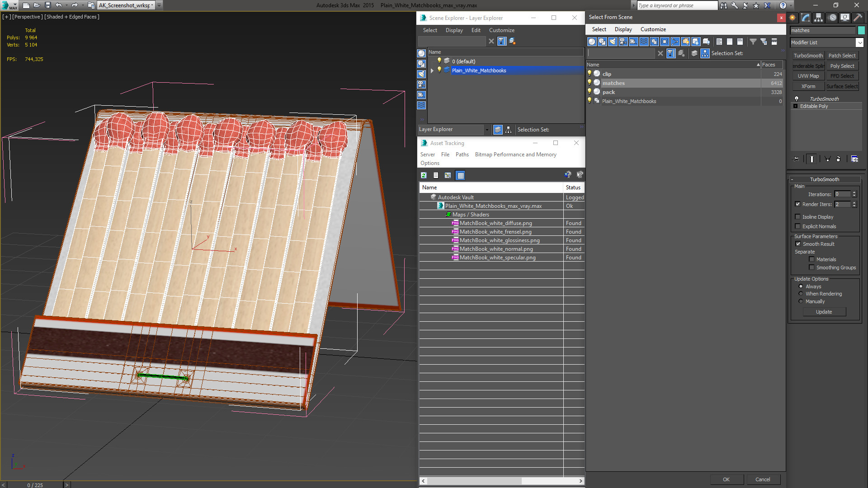Toggle Display Space Warps filter icon
The width and height of the screenshot is (868, 488).
click(x=644, y=42)
